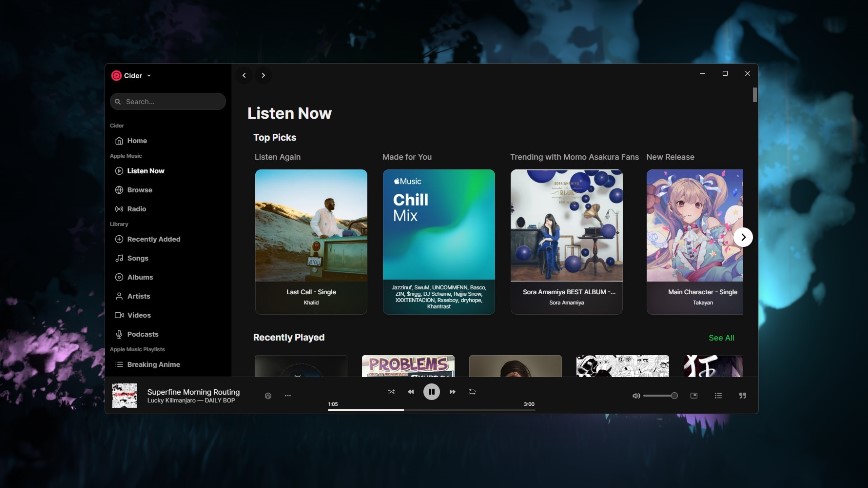868x488 pixels.
Task: Click the Radio broadcast icon
Action: pos(118,209)
